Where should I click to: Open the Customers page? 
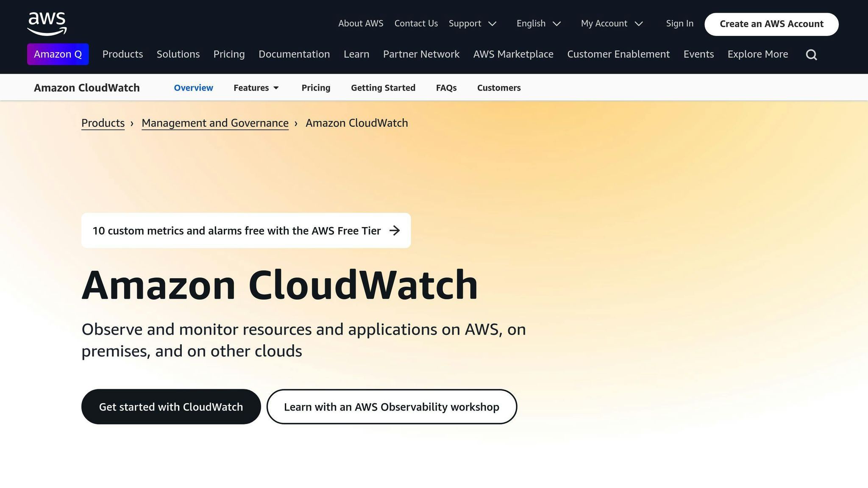(x=498, y=88)
